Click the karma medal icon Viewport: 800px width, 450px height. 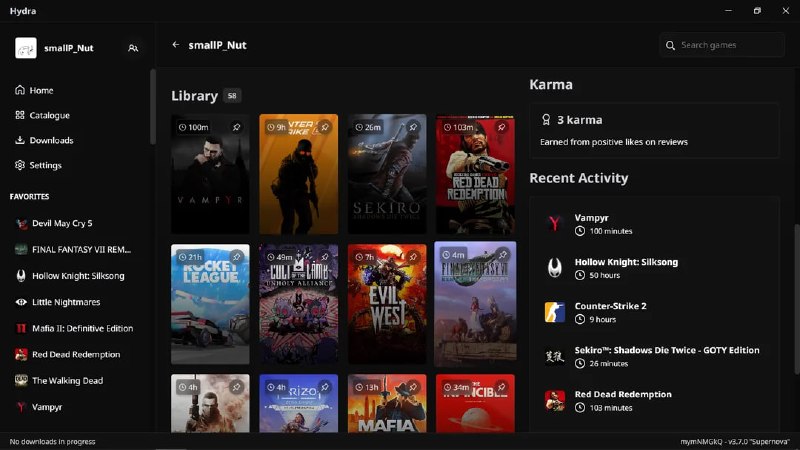tap(546, 120)
